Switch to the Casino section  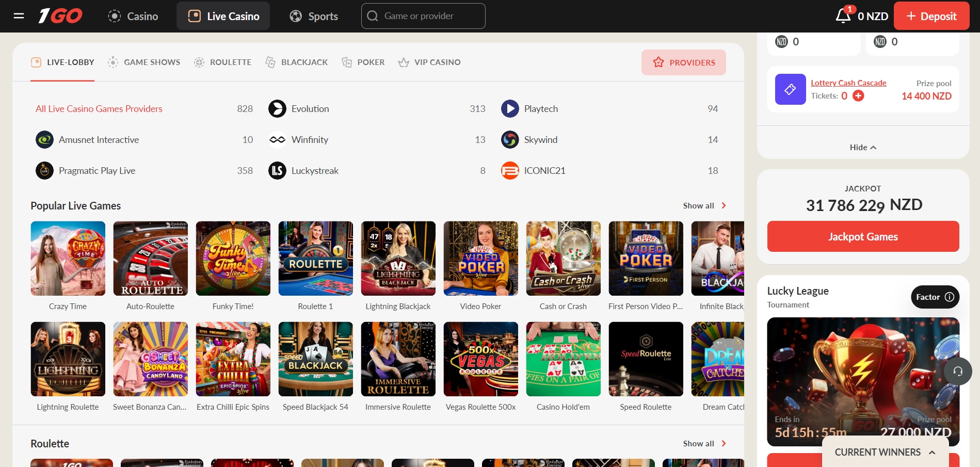(x=133, y=16)
